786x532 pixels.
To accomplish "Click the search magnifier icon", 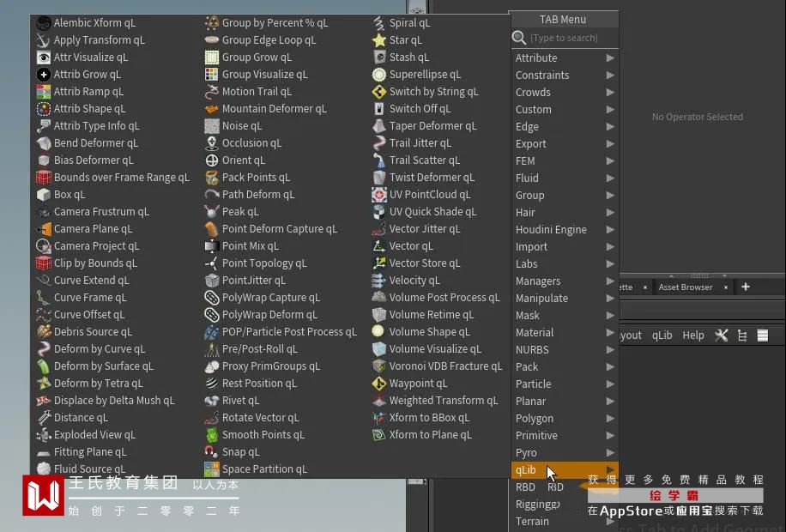I will (x=519, y=38).
